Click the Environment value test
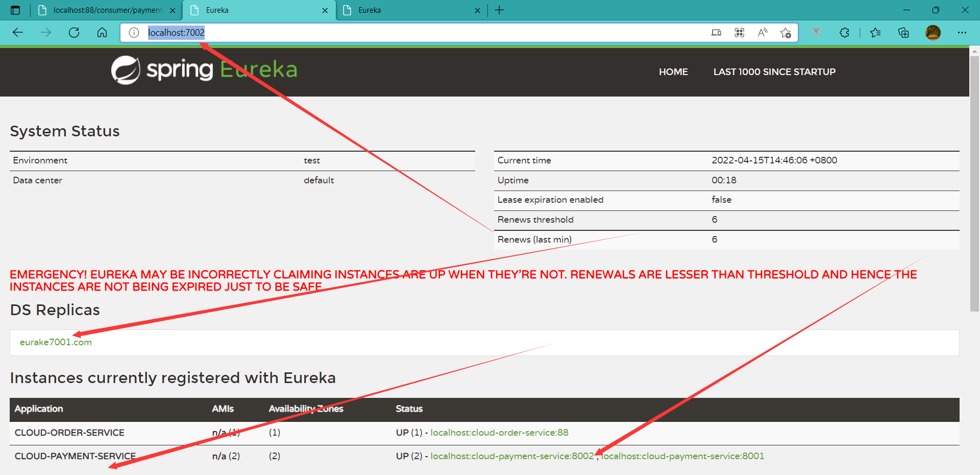The height and width of the screenshot is (475, 980). 312,160
